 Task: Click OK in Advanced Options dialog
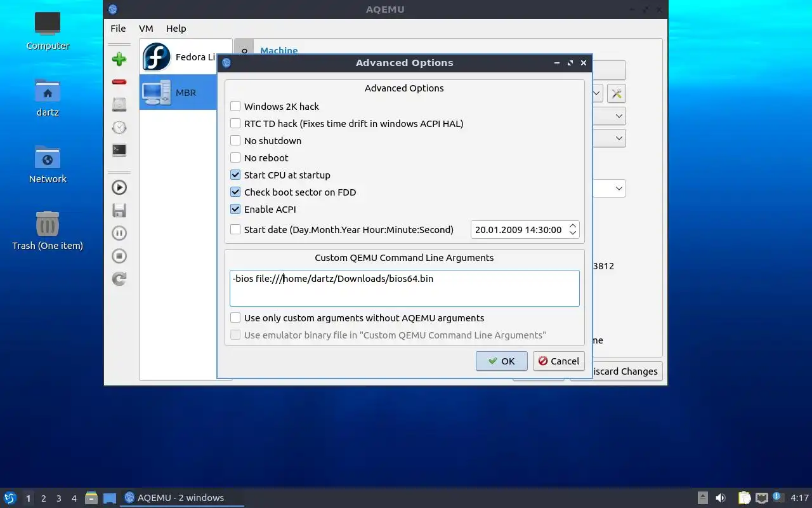501,361
